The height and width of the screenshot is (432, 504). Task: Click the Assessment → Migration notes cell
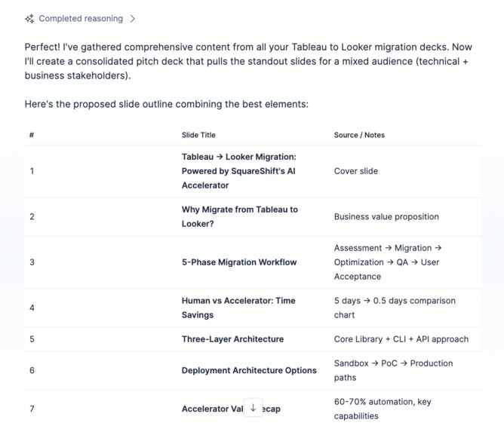pos(388,262)
